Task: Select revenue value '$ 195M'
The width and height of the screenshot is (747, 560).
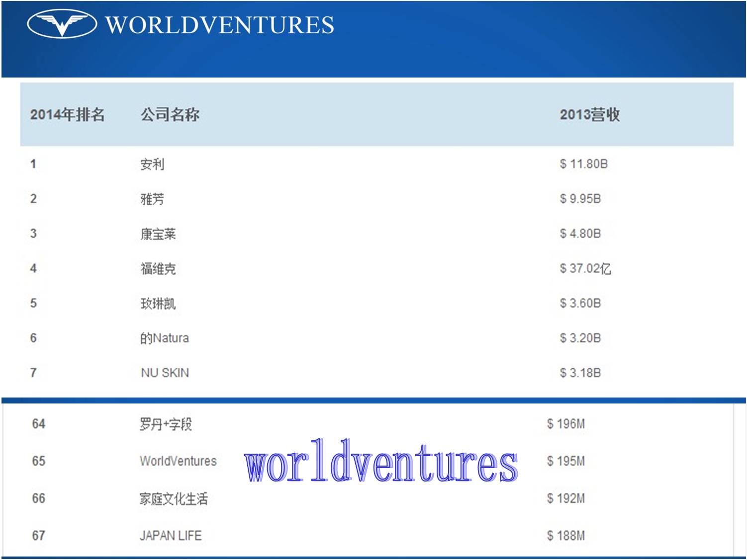Action: coord(566,461)
